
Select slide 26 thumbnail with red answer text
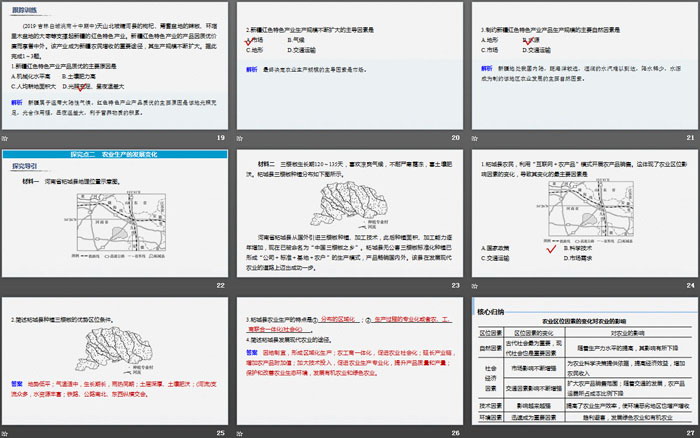tap(350, 361)
